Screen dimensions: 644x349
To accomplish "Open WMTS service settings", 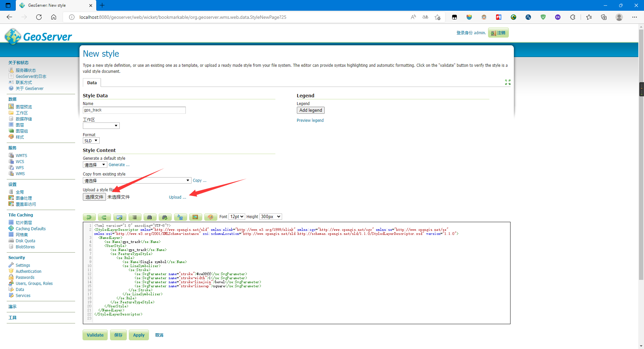I will pos(21,156).
